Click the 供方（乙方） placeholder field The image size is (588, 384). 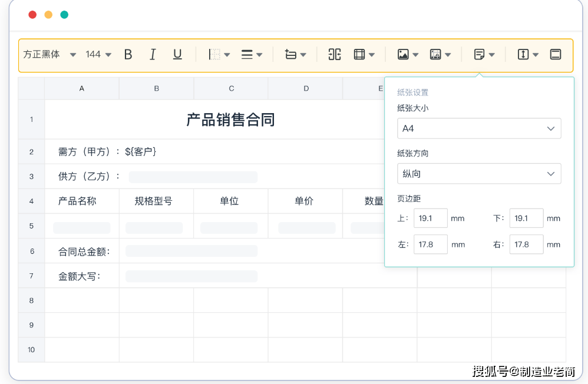click(193, 177)
